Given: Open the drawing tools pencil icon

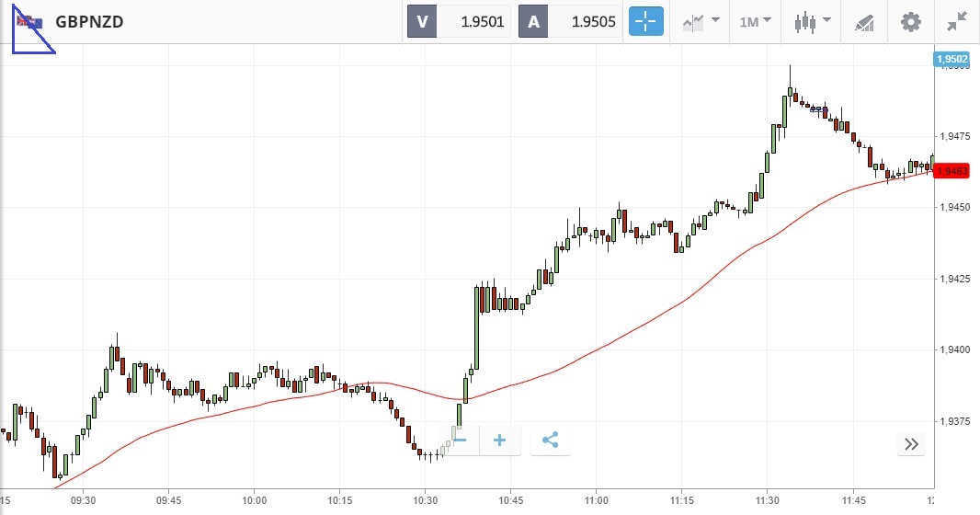Looking at the screenshot, I should point(863,21).
